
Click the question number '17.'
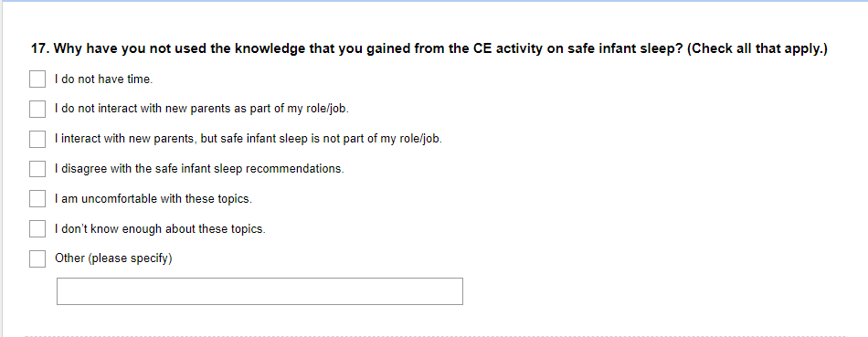coord(40,48)
